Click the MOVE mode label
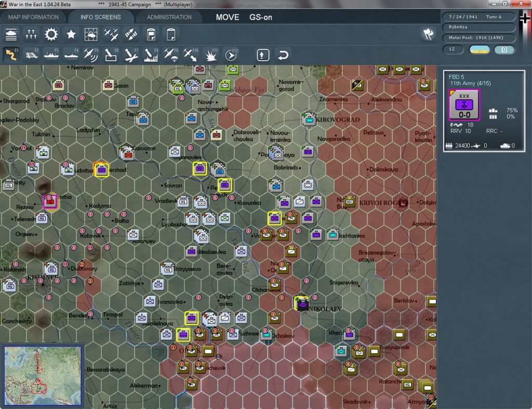Image resolution: width=532 pixels, height=409 pixels. click(x=228, y=17)
